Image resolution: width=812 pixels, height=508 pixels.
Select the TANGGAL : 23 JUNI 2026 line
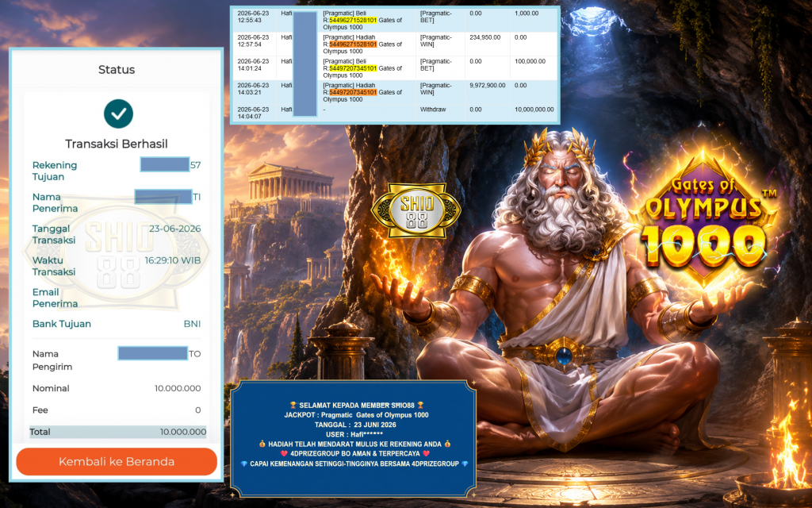(355, 425)
